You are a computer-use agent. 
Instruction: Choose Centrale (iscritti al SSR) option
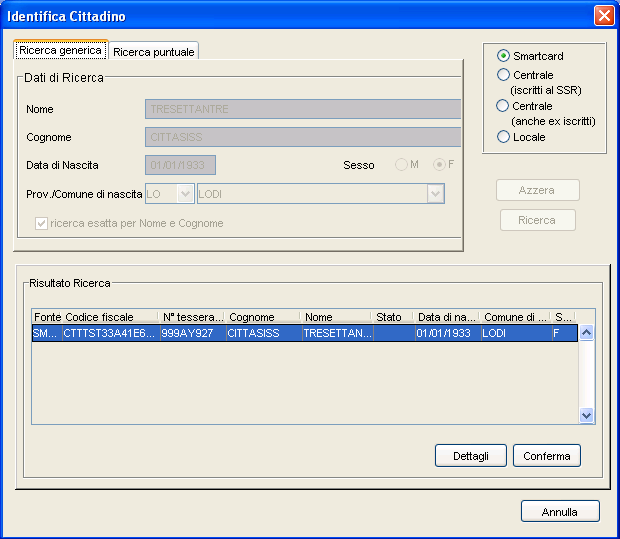pyautogui.click(x=503, y=75)
